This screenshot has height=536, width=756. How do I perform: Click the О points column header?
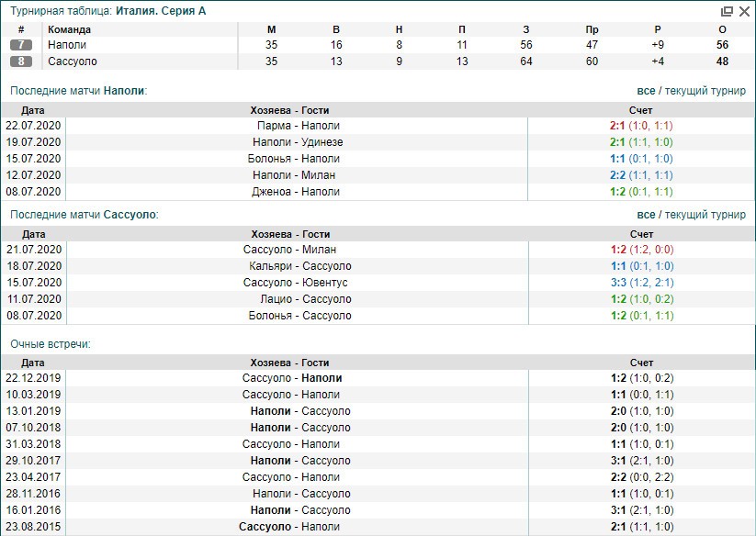pyautogui.click(x=722, y=29)
